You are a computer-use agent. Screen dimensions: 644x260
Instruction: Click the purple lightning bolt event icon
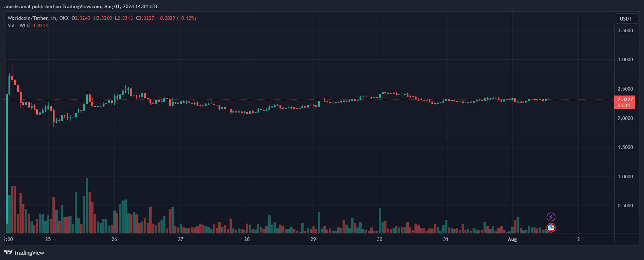coord(551,217)
